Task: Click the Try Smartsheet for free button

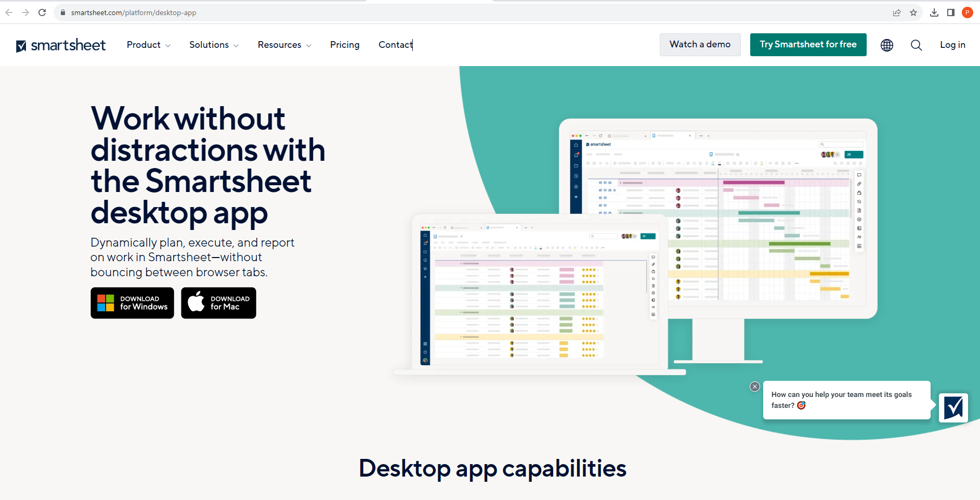Action: click(808, 45)
